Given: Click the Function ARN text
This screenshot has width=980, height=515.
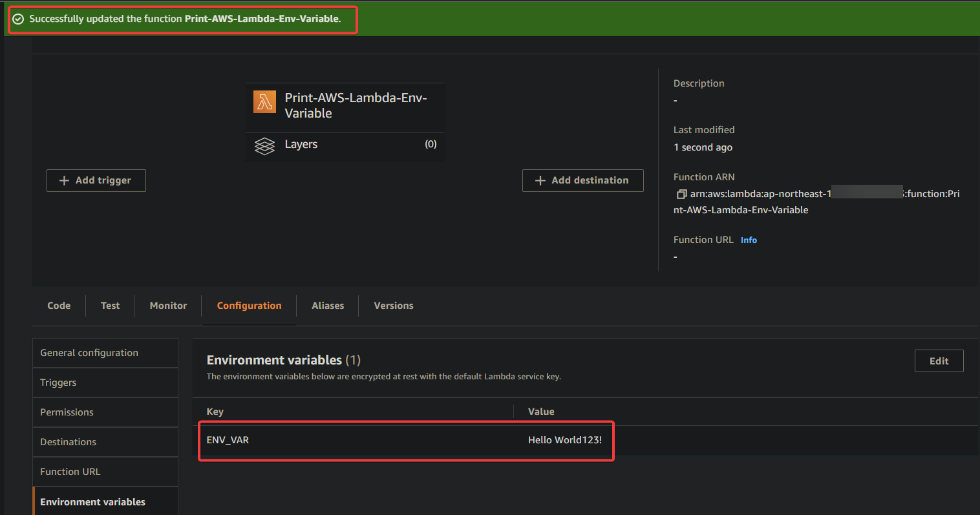Looking at the screenshot, I should (816, 202).
